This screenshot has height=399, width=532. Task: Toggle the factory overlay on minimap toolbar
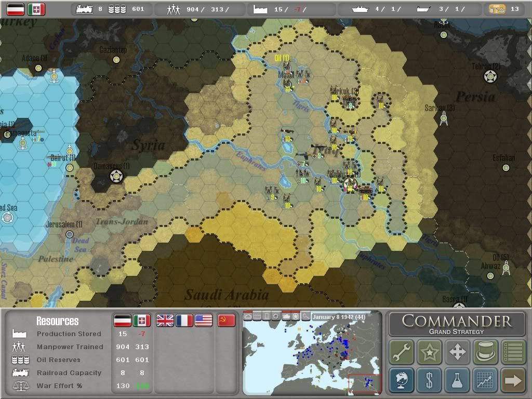click(258, 316)
